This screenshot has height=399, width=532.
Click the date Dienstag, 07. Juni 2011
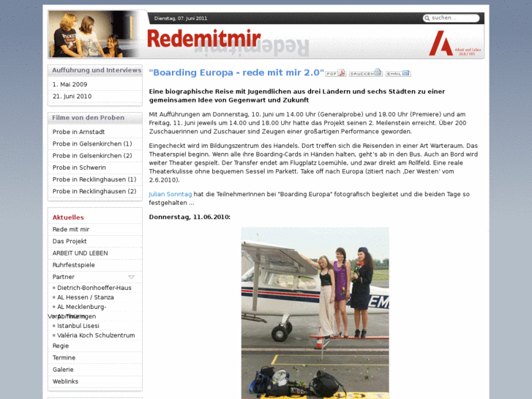(181, 18)
